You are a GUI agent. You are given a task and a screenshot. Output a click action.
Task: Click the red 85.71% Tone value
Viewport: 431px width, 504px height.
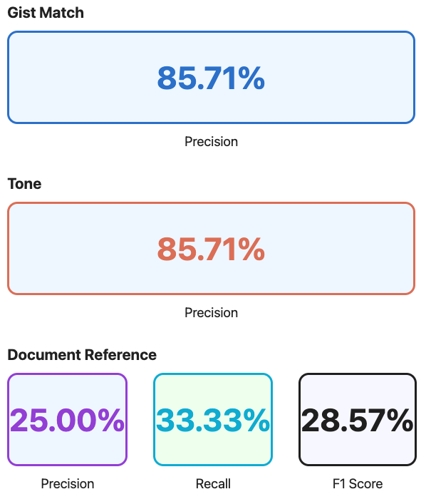click(x=211, y=249)
